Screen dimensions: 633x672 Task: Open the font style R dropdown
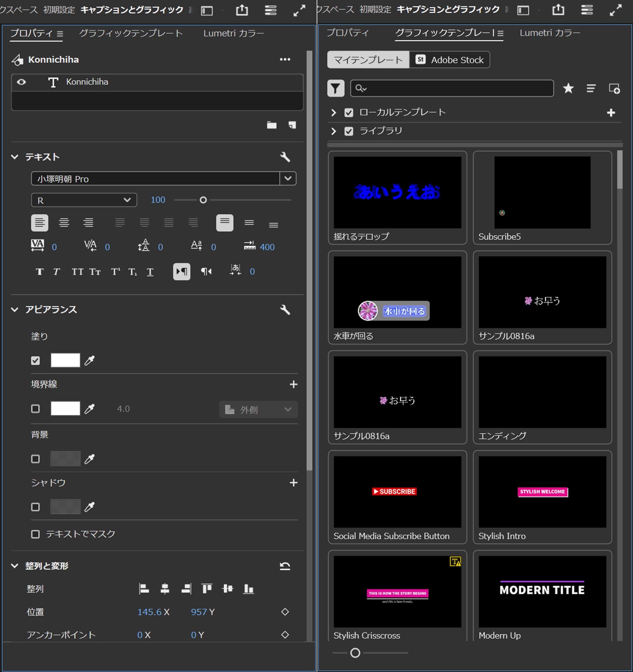pos(84,200)
